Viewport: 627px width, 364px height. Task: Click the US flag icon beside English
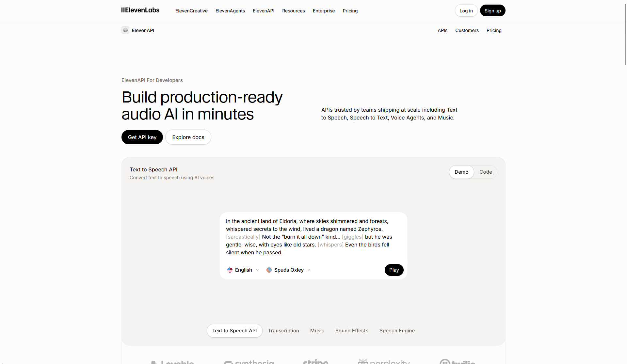(x=230, y=270)
